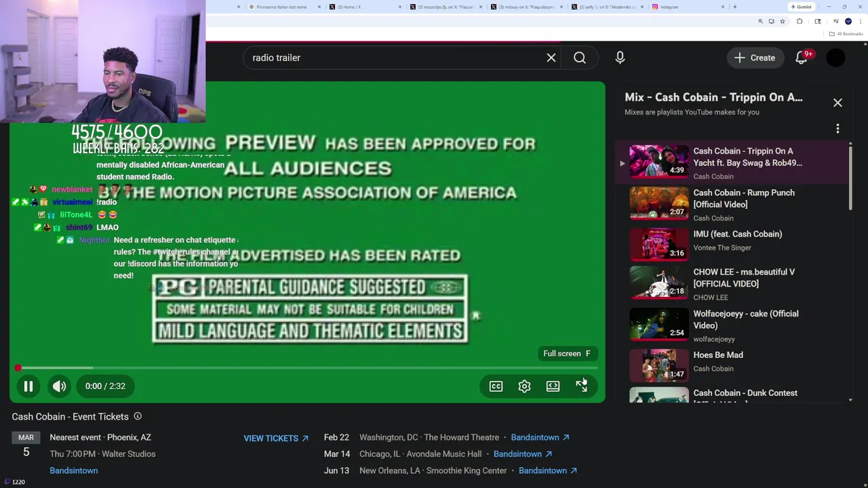Clear the search box with the X icon
868x488 pixels.
tap(551, 58)
